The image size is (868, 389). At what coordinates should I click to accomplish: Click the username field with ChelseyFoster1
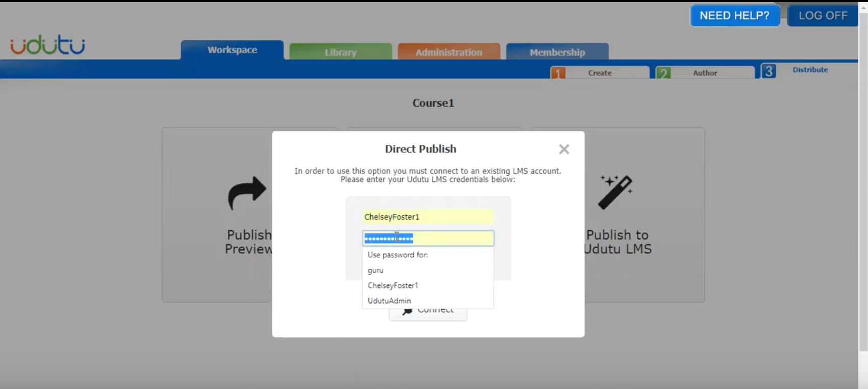[428, 217]
